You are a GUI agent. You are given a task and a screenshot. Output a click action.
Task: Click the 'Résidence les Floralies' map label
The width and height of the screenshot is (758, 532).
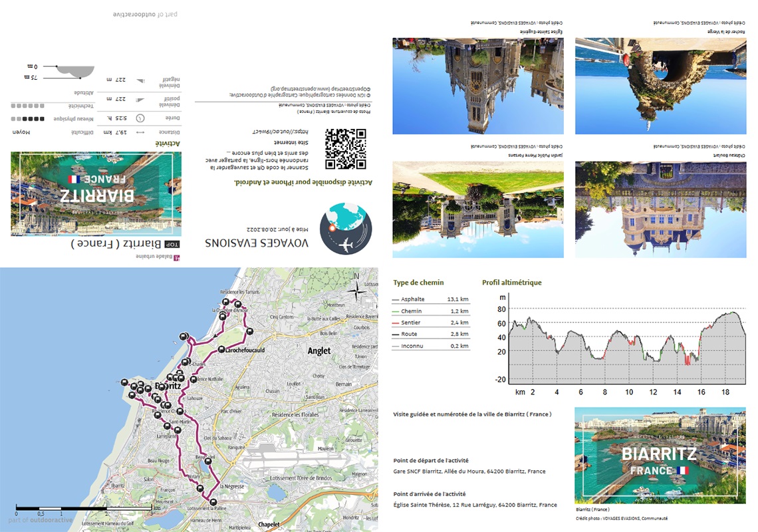click(x=295, y=415)
